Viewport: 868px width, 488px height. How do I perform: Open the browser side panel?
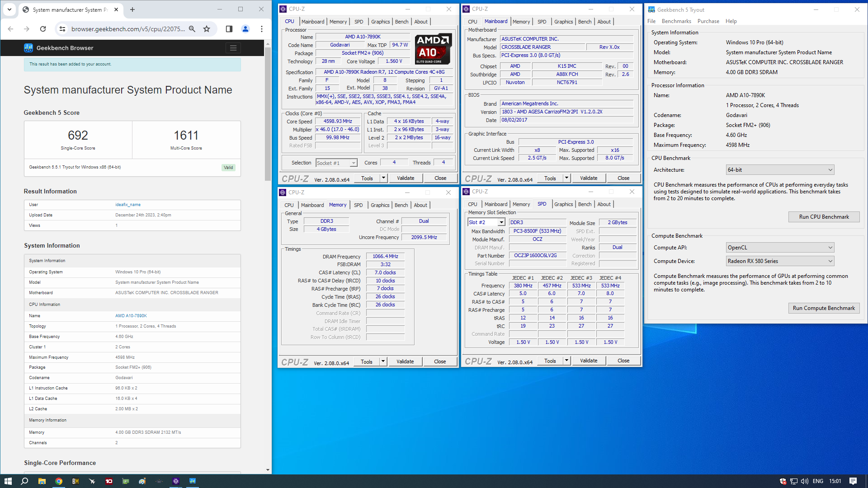point(229,29)
